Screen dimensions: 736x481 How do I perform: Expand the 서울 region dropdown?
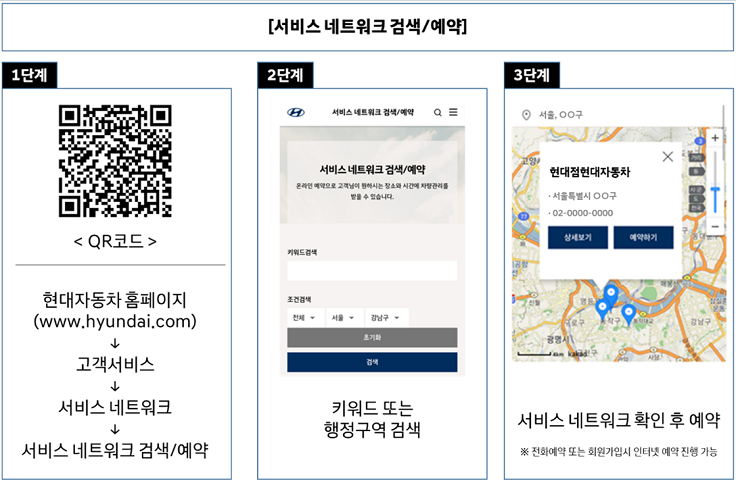[x=343, y=318]
